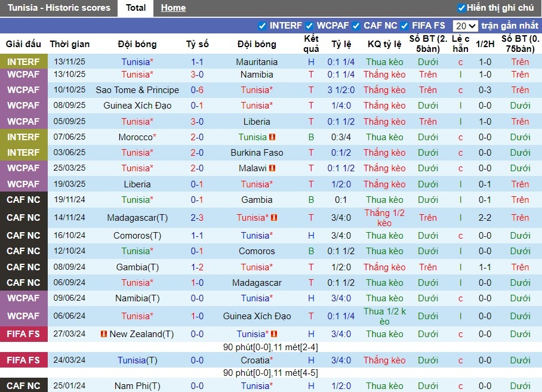The image size is (542, 392).
Task: Click the FIFA FS badge on 24/03/24 row
Action: coord(24,360)
